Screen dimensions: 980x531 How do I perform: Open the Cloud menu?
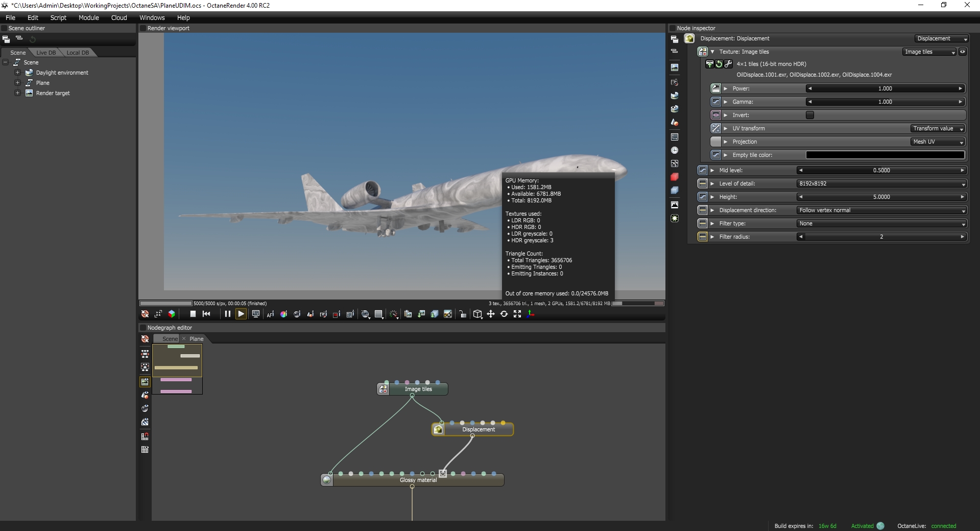tap(119, 17)
